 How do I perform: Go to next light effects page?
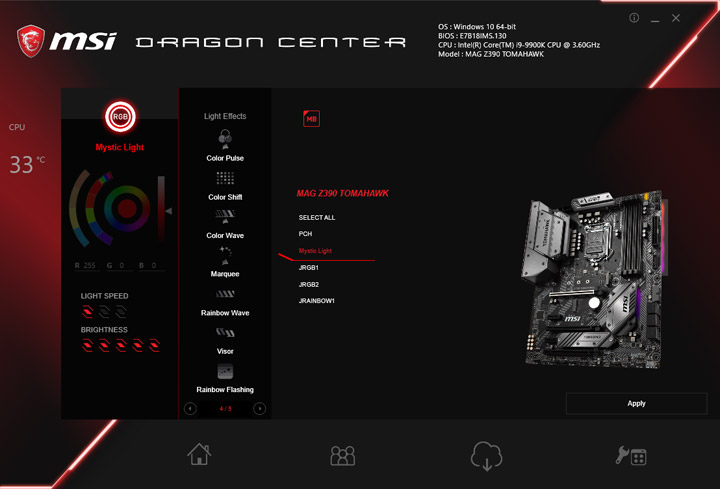[259, 409]
